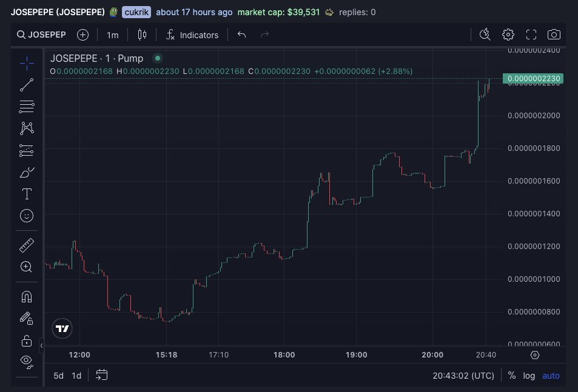Open the candle style selector
The height and width of the screenshot is (392, 578).
tap(142, 35)
